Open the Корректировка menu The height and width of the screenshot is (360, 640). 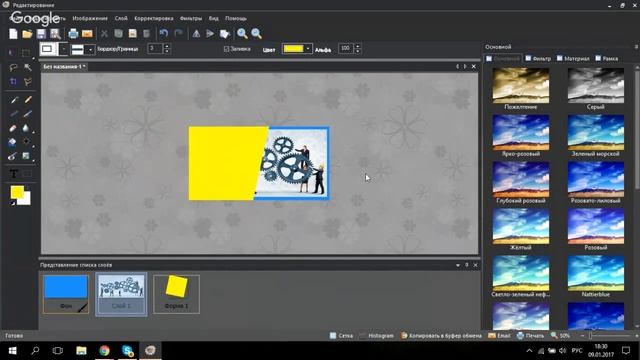click(154, 18)
